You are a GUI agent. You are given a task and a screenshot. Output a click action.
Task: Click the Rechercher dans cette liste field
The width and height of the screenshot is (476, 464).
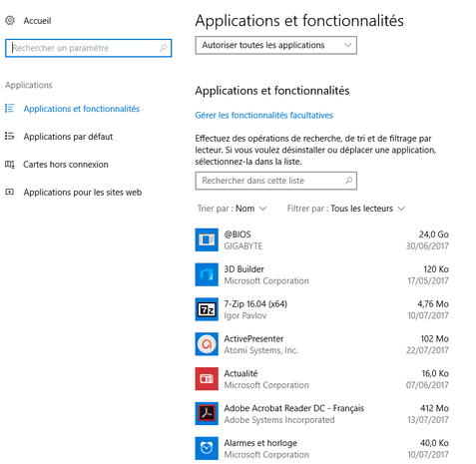click(x=275, y=181)
